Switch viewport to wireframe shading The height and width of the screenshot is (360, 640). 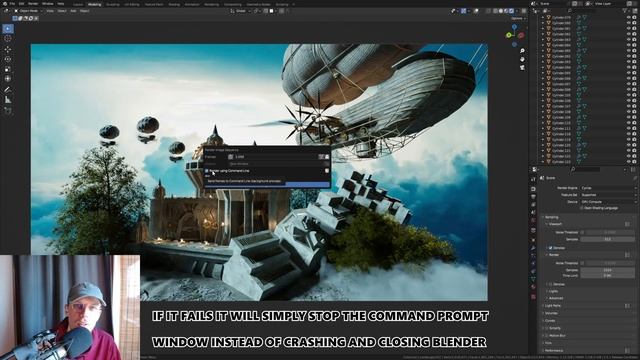(496, 11)
